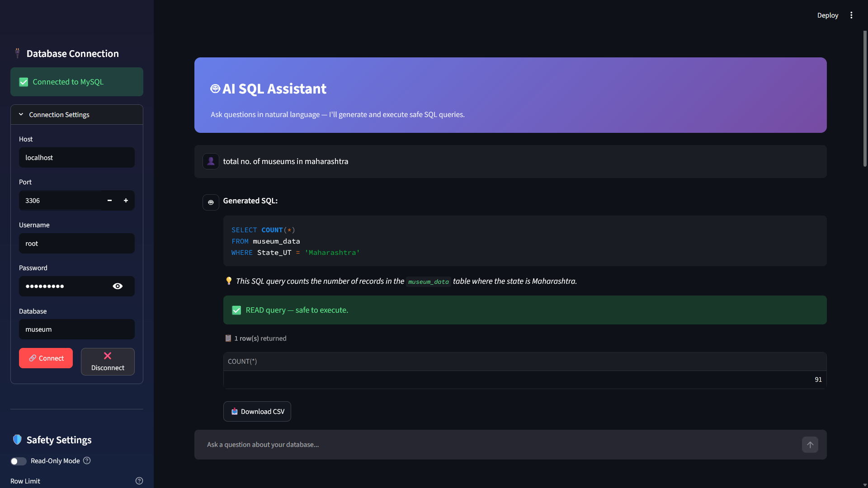Image resolution: width=868 pixels, height=488 pixels.
Task: Click the museum_data inline code tag
Action: click(428, 282)
